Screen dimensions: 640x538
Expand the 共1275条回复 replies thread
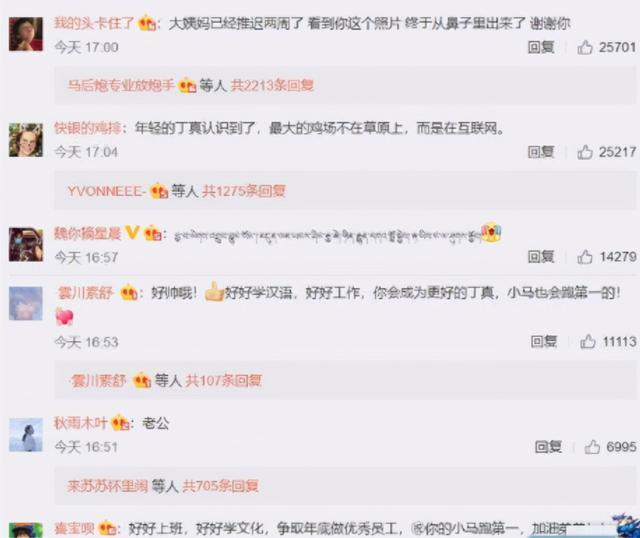click(x=244, y=191)
